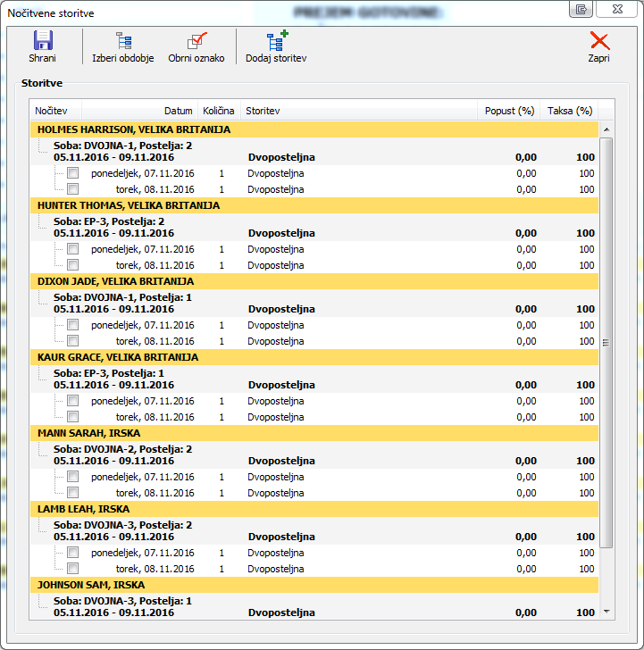The height and width of the screenshot is (650, 644).
Task: Click the Popust (%) column header
Action: (509, 111)
